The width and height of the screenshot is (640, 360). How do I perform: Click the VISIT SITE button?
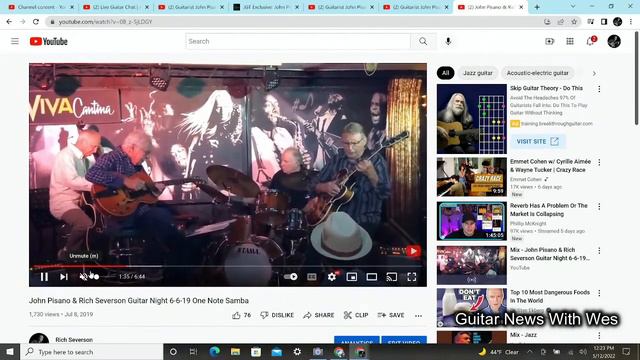point(537,141)
